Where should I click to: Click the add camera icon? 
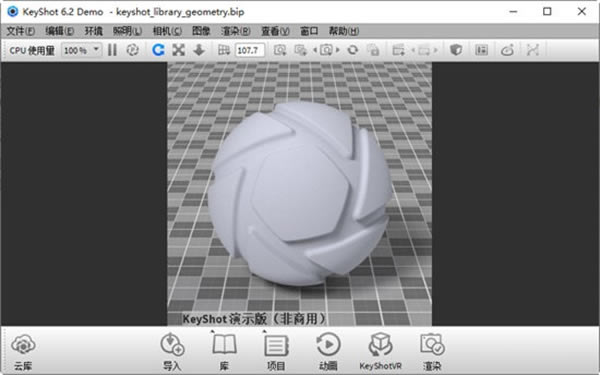[280, 50]
